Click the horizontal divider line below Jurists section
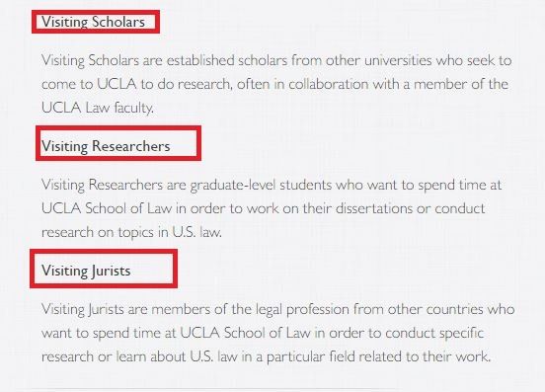Viewport: 545px width, 392px height. 214,388
